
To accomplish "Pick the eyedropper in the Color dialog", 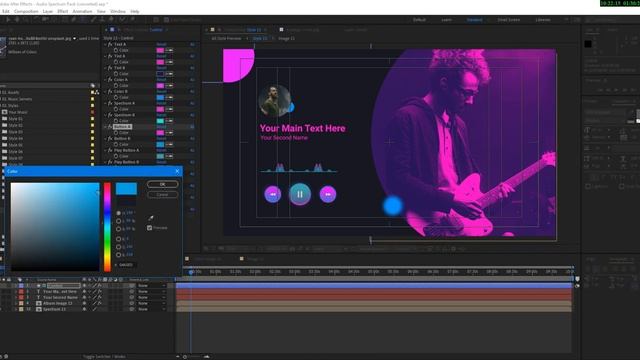I will pyautogui.click(x=151, y=218).
